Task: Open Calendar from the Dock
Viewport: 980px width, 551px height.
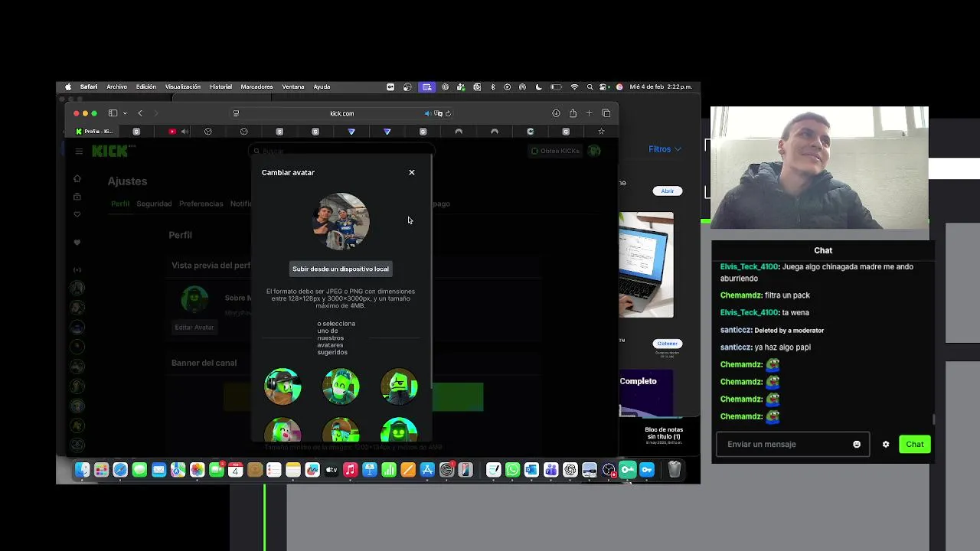Action: 236,470
